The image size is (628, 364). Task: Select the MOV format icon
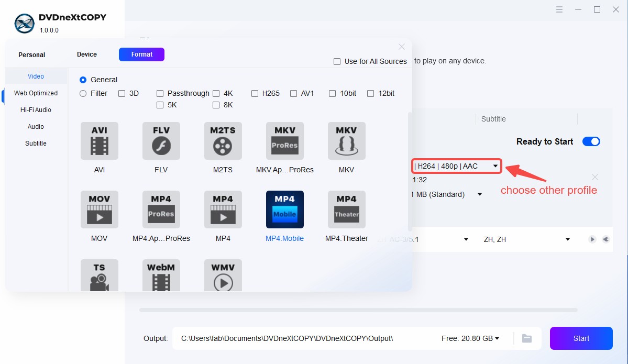pyautogui.click(x=100, y=209)
